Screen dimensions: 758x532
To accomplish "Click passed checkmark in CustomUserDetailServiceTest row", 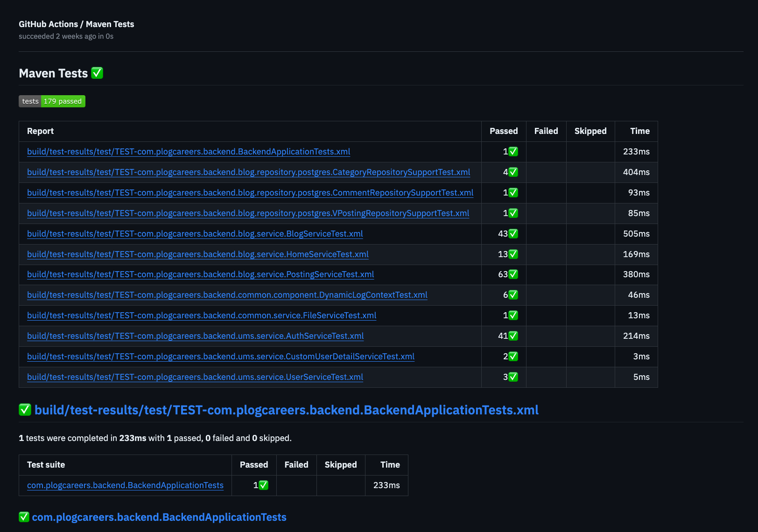I will click(x=513, y=357).
